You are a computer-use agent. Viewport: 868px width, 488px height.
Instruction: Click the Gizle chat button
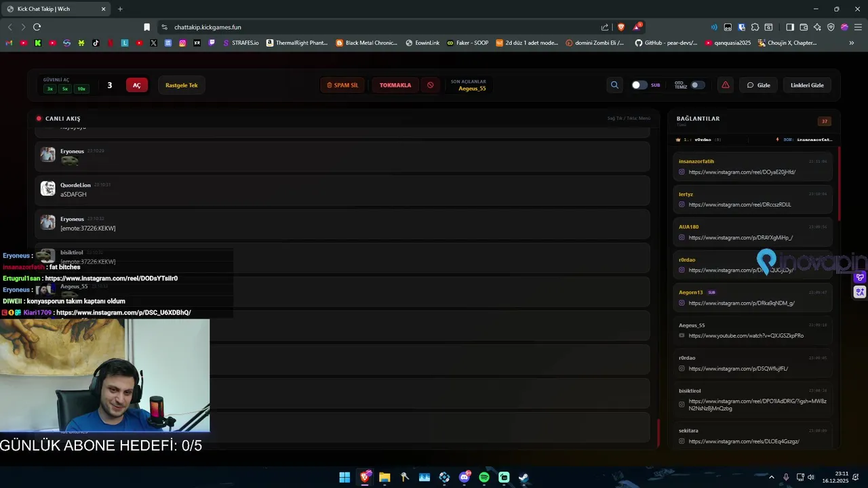coord(759,85)
